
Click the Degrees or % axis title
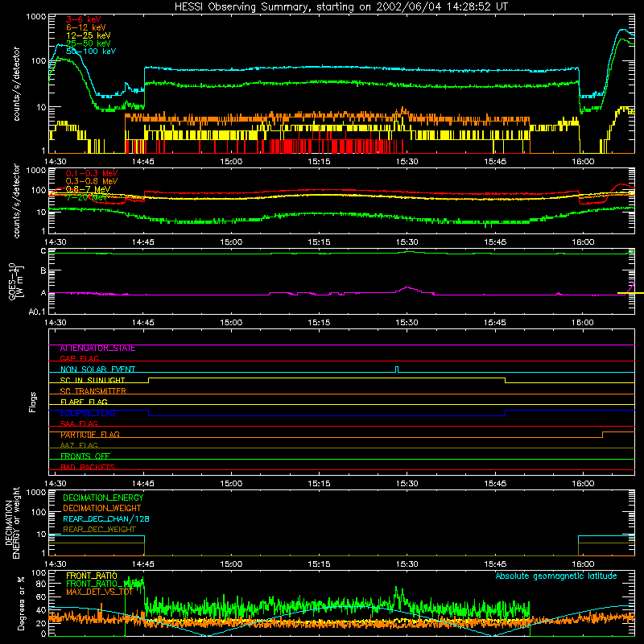coord(21,604)
